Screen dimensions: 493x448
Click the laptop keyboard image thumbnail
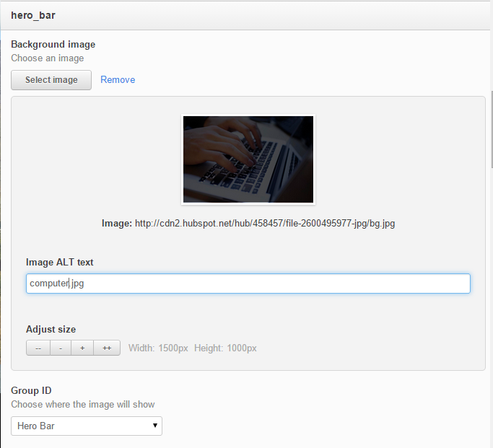point(248,159)
